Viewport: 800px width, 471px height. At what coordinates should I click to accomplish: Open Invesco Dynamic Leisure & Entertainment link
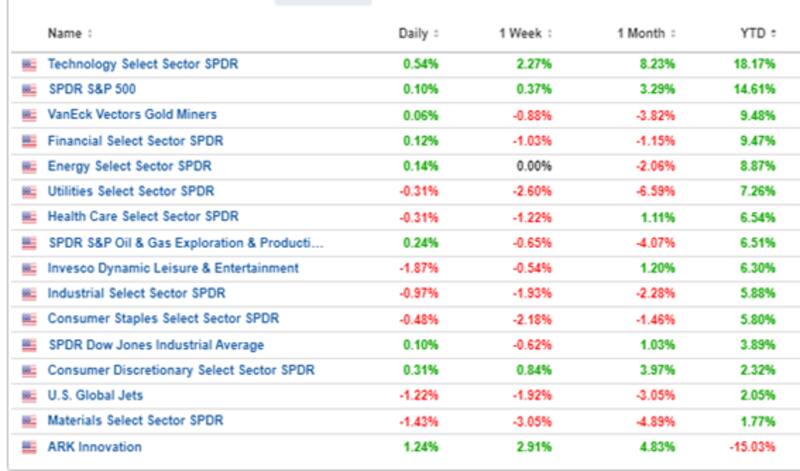(x=173, y=268)
